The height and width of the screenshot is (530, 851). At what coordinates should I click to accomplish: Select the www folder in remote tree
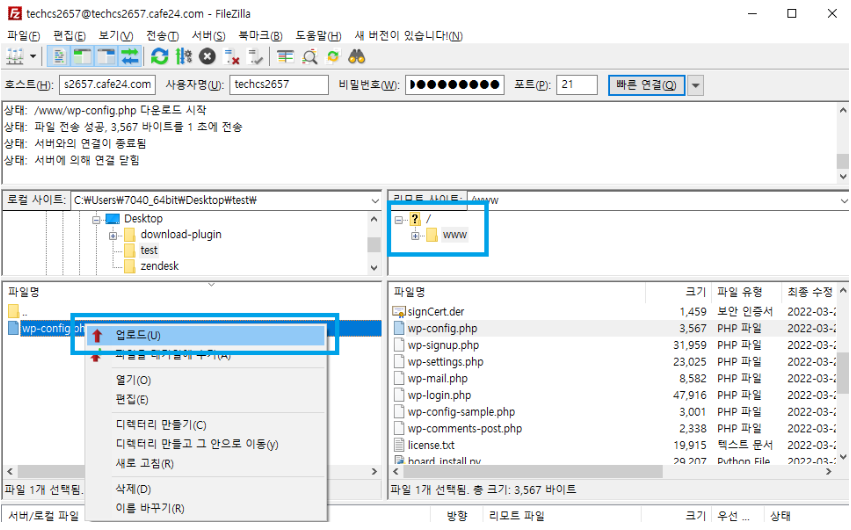pyautogui.click(x=454, y=235)
